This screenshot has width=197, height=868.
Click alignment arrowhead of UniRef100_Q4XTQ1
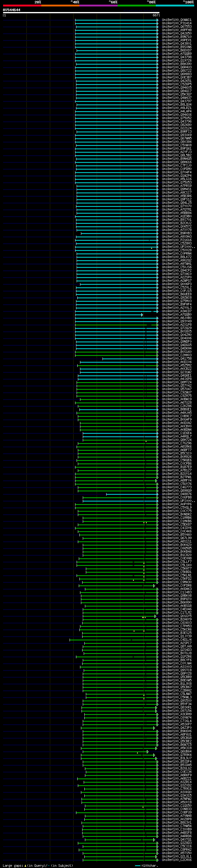click(x=154, y=839)
